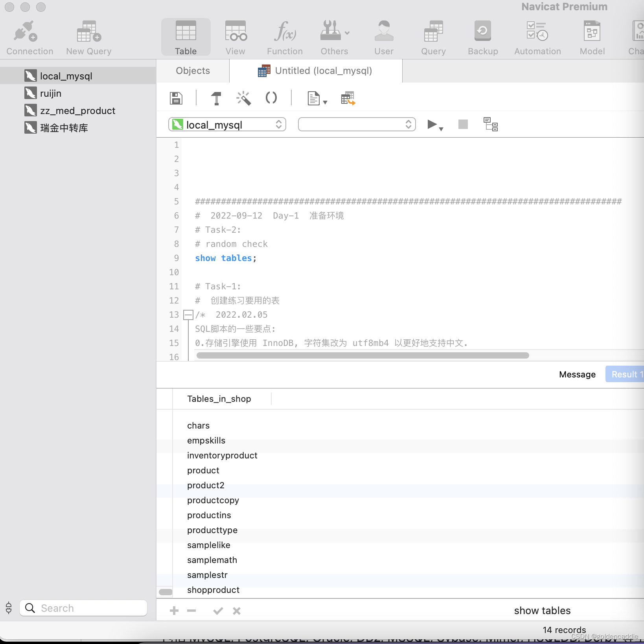Select 瑞金中转库 connection in sidebar
This screenshot has width=644, height=644.
click(x=78, y=128)
